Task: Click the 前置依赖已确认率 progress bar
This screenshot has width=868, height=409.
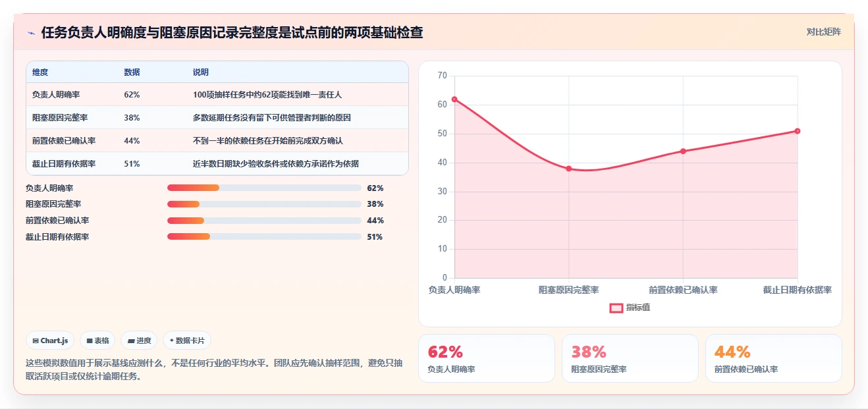Action: coord(264,221)
